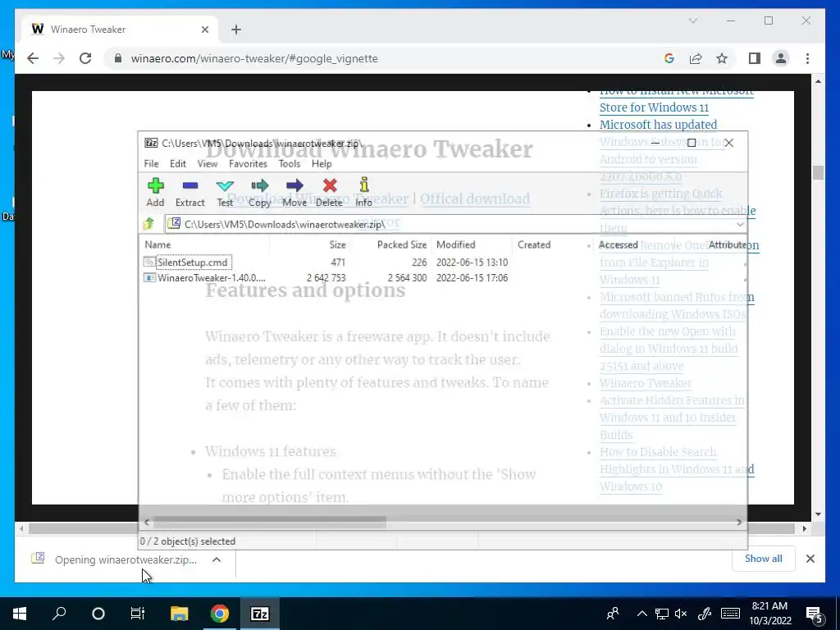The height and width of the screenshot is (630, 840).
Task: Open the View menu in 7-Zip
Action: (208, 164)
